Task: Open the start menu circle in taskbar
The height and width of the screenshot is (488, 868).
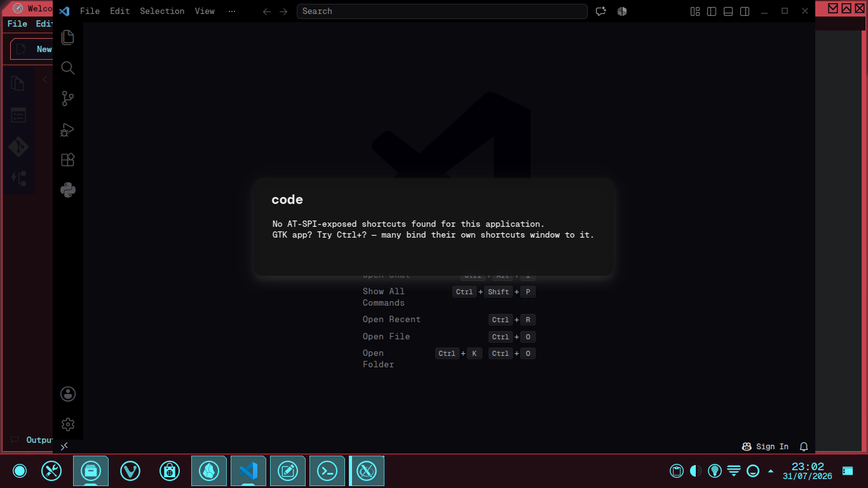Action: pyautogui.click(x=20, y=471)
